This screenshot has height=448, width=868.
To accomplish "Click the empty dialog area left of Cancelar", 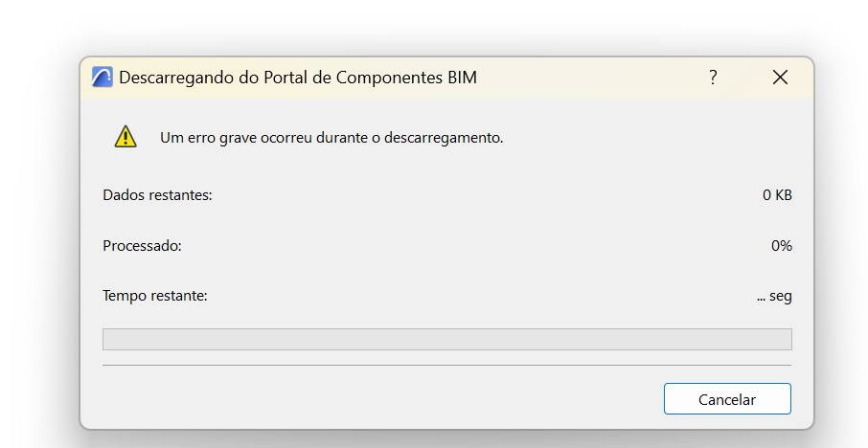I will [383, 398].
